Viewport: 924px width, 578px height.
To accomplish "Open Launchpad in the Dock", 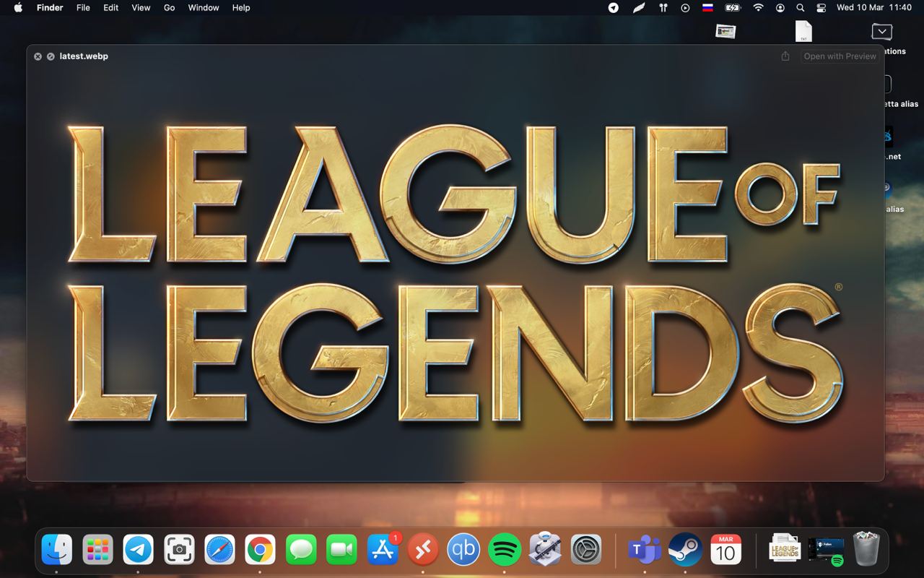I will coord(97,550).
